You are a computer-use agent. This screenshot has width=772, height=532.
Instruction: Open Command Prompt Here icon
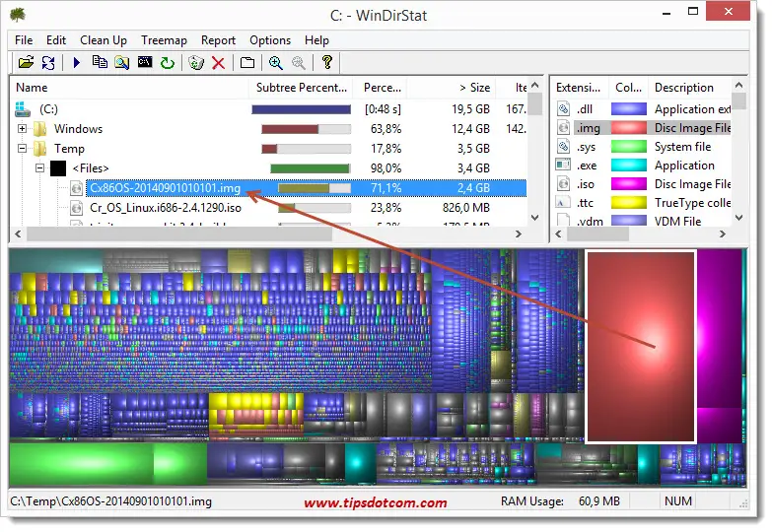point(145,62)
